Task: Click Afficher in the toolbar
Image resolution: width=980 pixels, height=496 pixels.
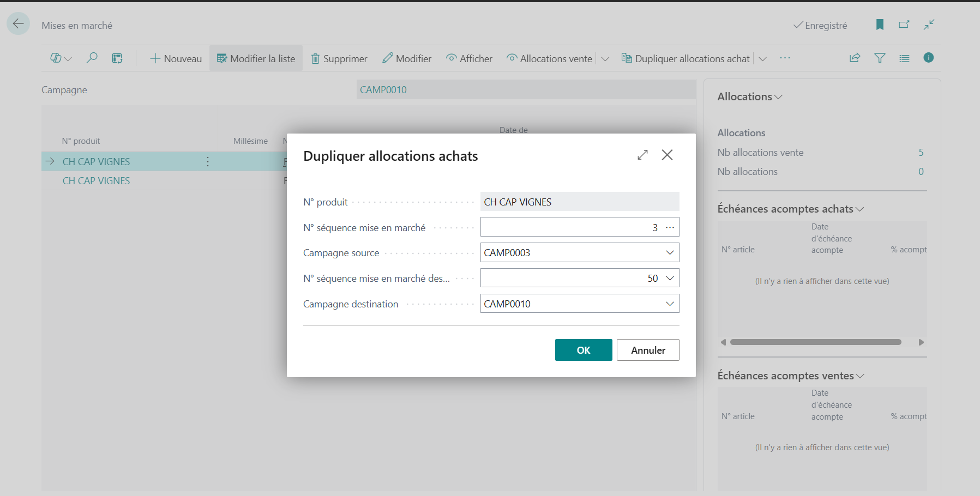Action: [x=469, y=58]
